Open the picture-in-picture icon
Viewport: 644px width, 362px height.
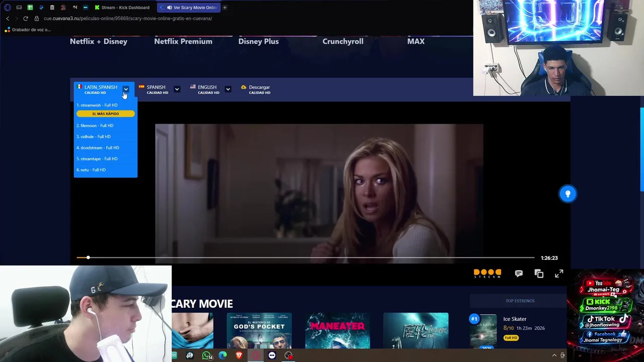(x=539, y=274)
